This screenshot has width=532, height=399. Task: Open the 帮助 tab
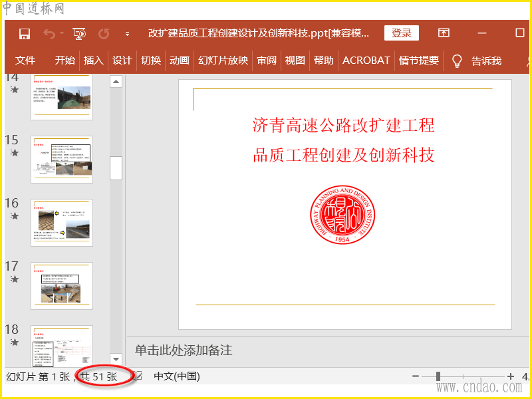click(x=324, y=61)
